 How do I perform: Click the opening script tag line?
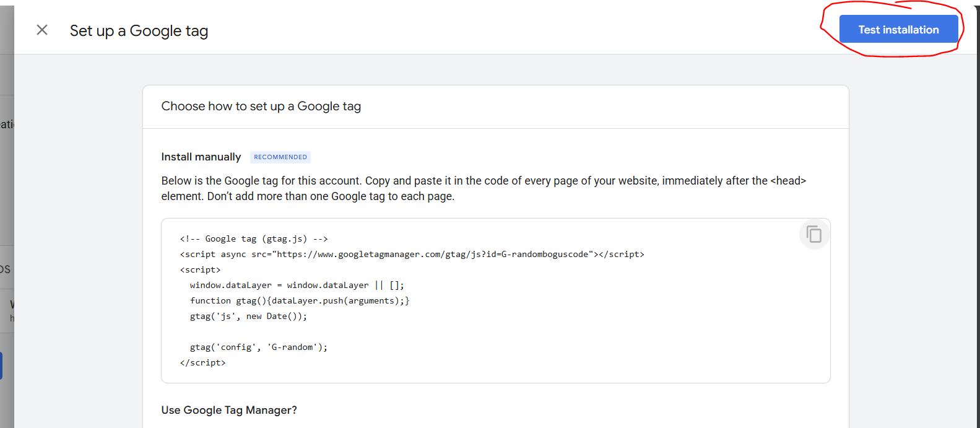click(200, 270)
